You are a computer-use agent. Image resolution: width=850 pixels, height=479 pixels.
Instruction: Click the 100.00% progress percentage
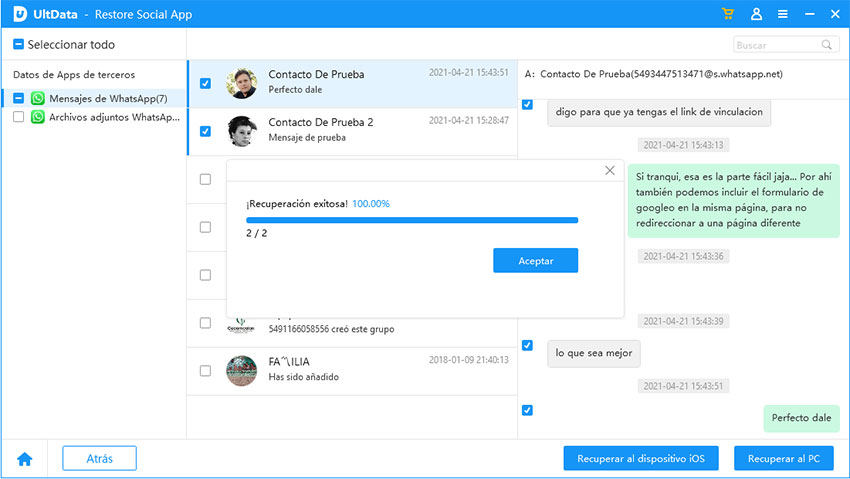pyautogui.click(x=371, y=204)
